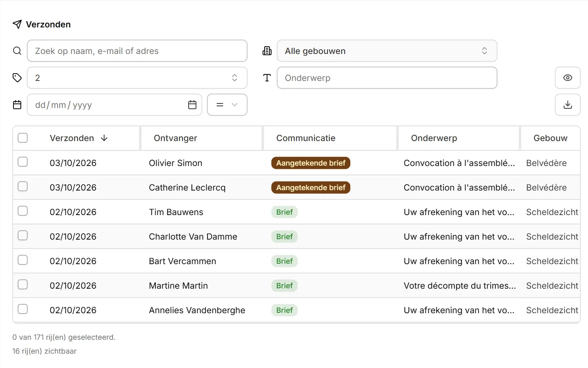The height and width of the screenshot is (368, 588).
Task: Click the tag label icon
Action: tap(17, 78)
